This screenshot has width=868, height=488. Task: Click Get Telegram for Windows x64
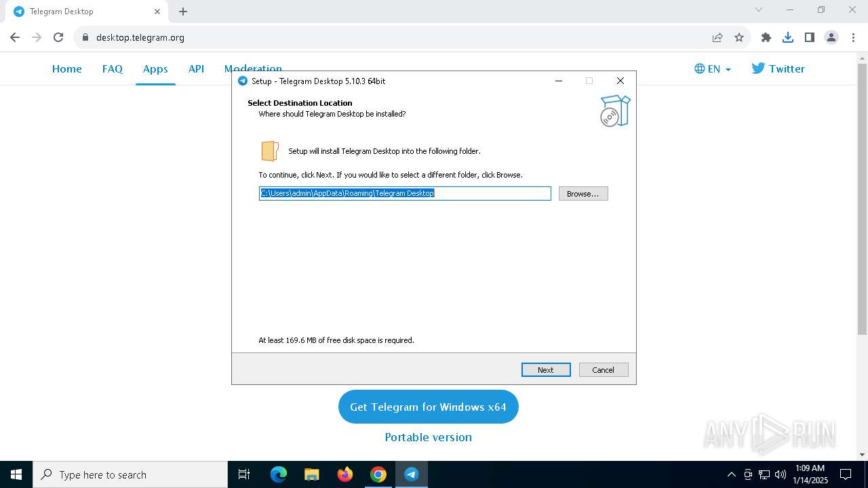pos(429,407)
